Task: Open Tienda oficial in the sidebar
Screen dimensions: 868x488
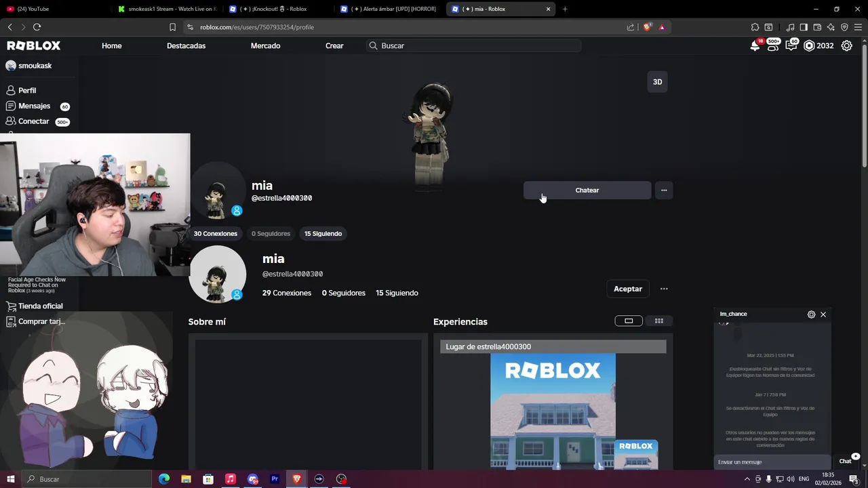Action: pyautogui.click(x=35, y=306)
